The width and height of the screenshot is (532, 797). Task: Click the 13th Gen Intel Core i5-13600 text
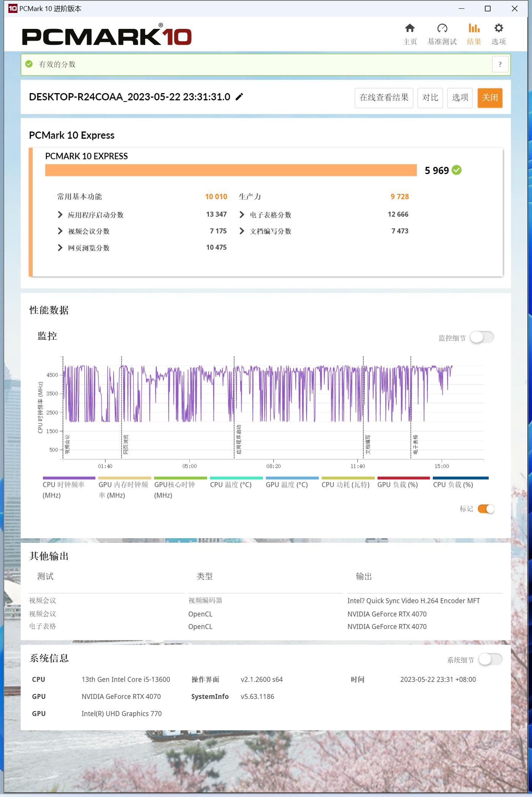pos(126,680)
